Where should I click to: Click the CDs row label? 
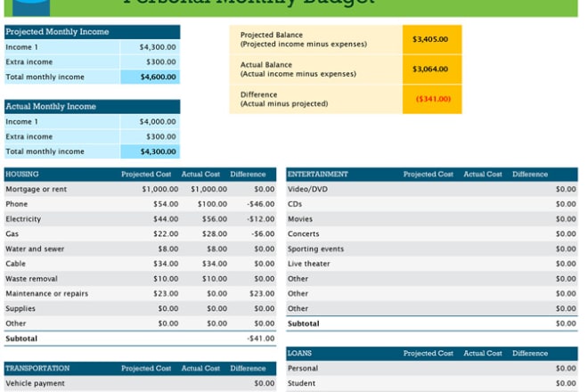295,204
